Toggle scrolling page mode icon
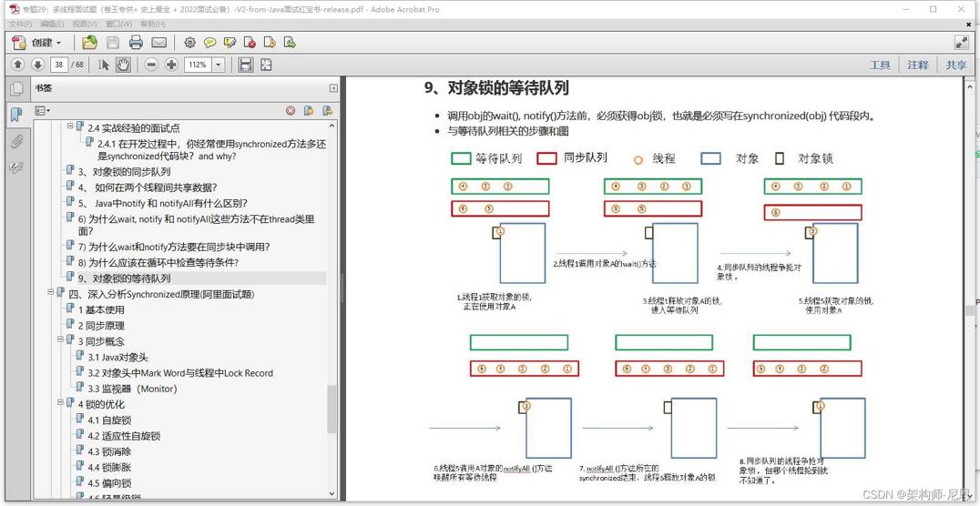The width and height of the screenshot is (980, 506). point(246,65)
